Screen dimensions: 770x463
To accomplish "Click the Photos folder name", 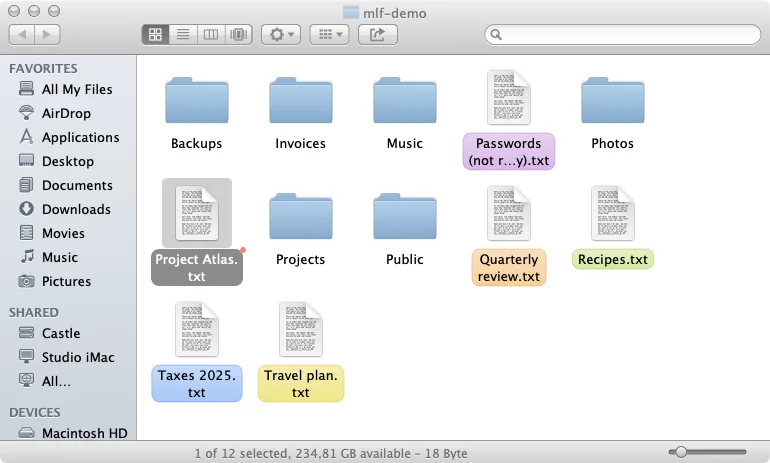I will pyautogui.click(x=612, y=143).
